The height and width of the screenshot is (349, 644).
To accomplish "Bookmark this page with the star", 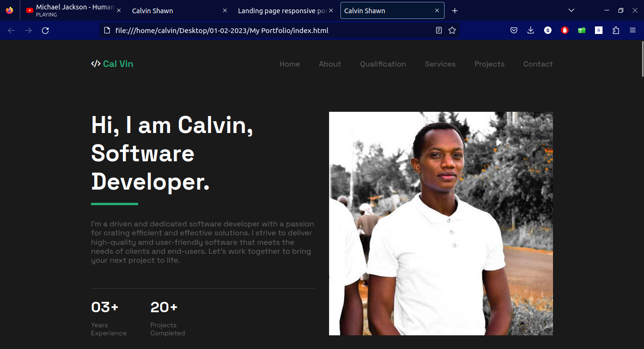I will pos(452,30).
